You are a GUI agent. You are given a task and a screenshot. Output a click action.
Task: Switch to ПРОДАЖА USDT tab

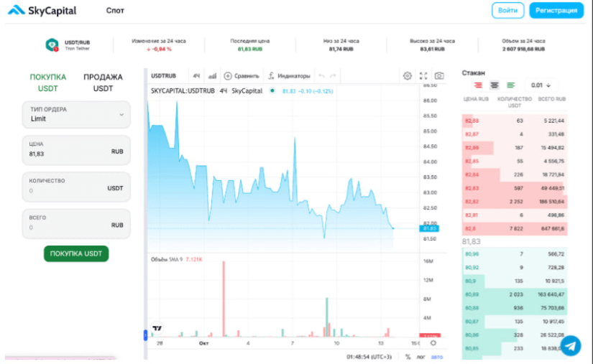(103, 83)
